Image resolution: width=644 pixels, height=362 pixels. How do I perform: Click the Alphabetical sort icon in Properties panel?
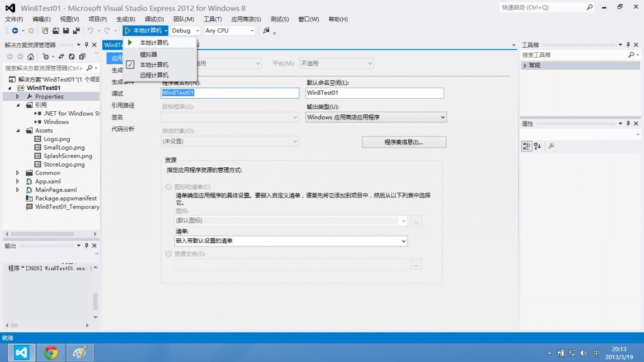[x=537, y=146]
